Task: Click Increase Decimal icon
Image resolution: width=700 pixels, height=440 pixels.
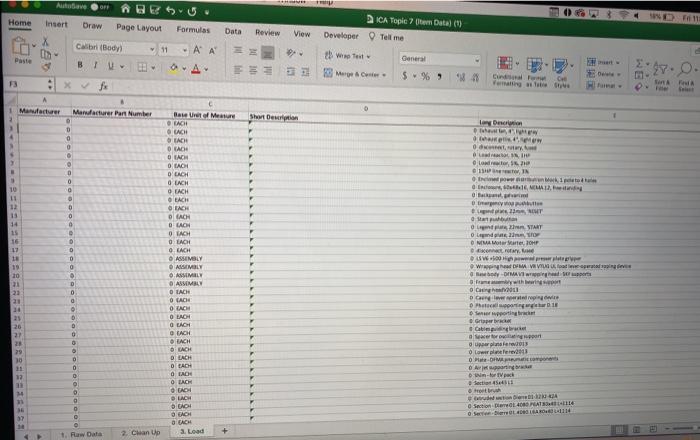Action: [461, 78]
